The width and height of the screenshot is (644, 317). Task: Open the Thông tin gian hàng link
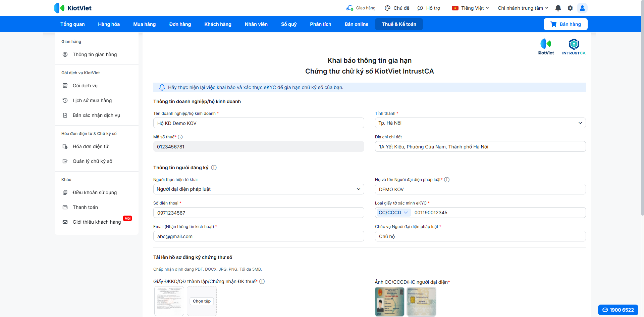(95, 54)
